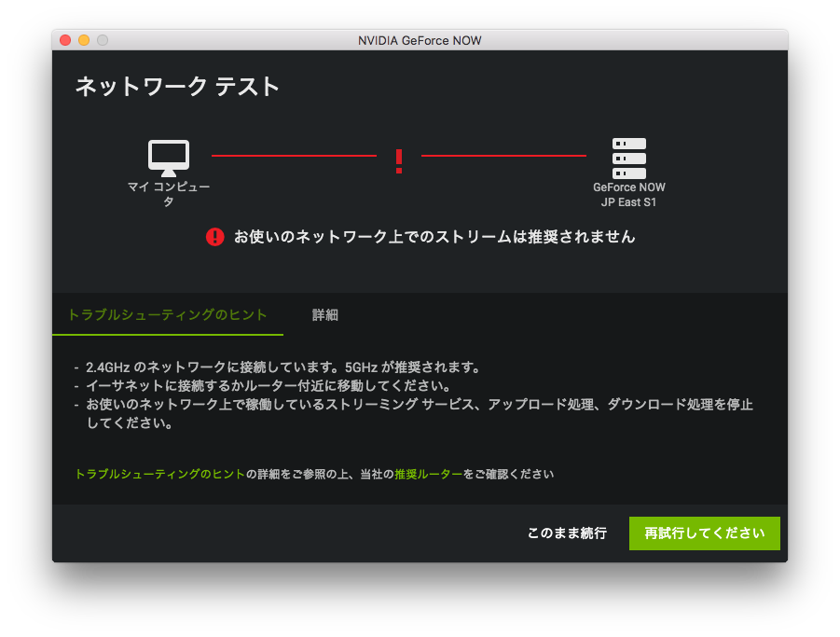Click the red circular warning icon beside message
Screen dimensions: 840x637
[214, 237]
